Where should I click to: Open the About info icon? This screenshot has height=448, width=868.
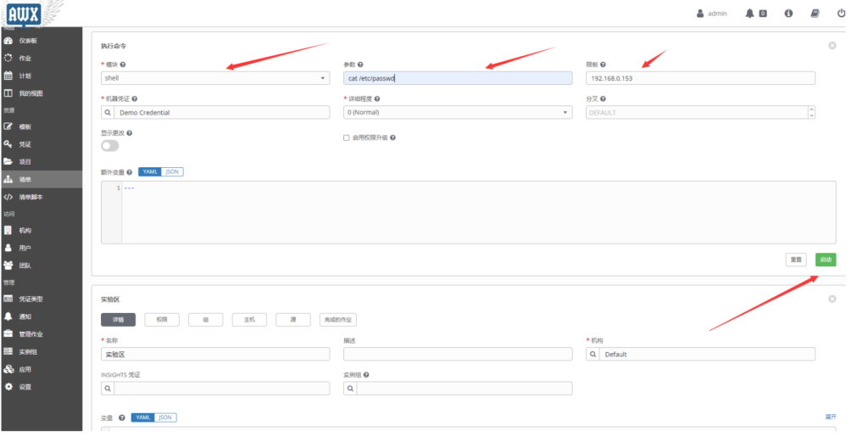click(788, 14)
